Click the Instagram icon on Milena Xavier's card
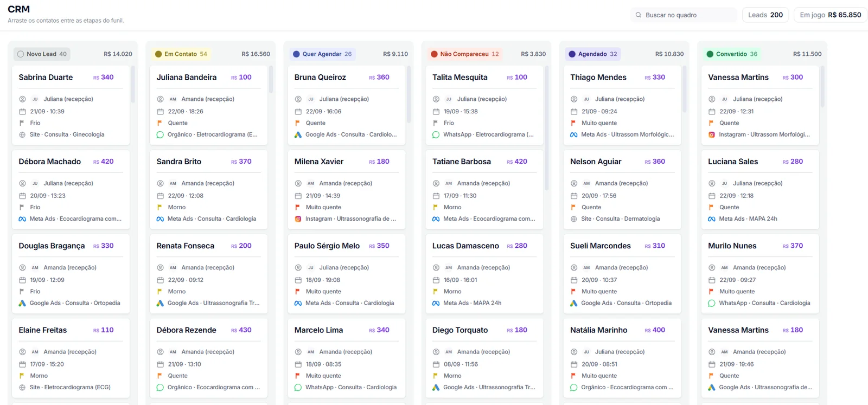Viewport: 868px width, 405px height. tap(298, 219)
